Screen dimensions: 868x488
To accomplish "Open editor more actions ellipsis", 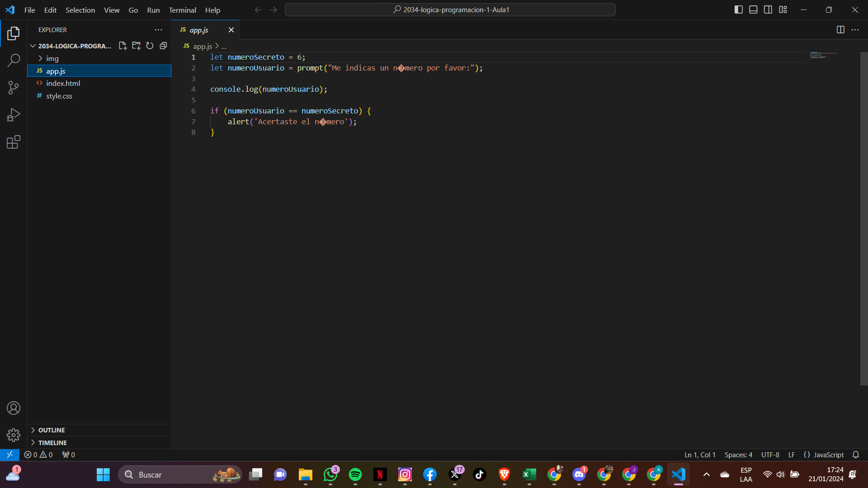I will coord(855,30).
